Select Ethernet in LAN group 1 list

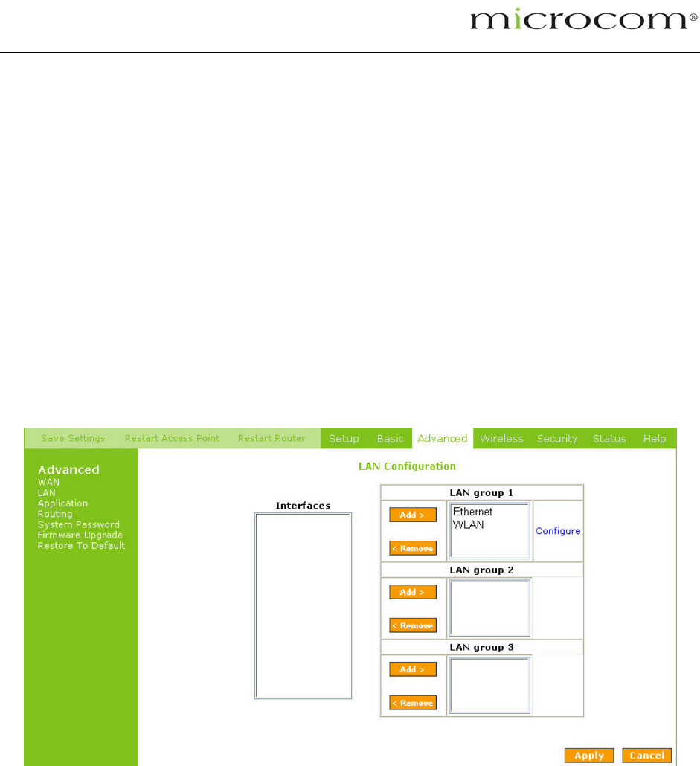[x=472, y=512]
